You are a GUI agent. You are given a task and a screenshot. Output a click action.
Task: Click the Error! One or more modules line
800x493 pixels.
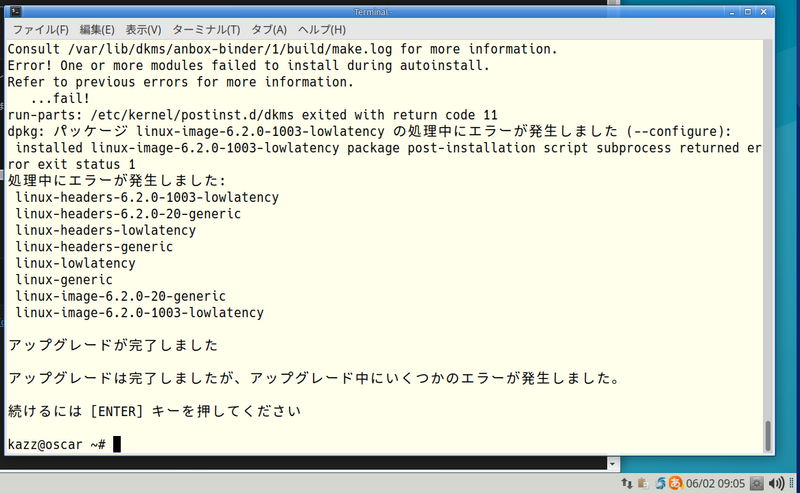tap(248, 65)
